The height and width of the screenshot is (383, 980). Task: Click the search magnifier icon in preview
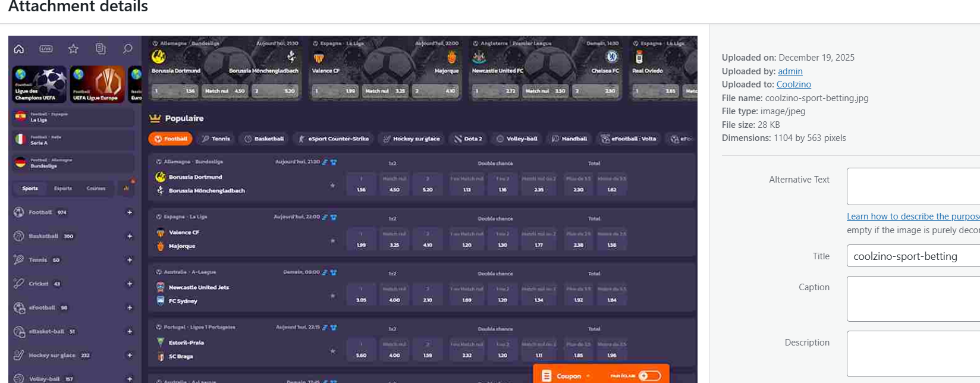point(127,49)
